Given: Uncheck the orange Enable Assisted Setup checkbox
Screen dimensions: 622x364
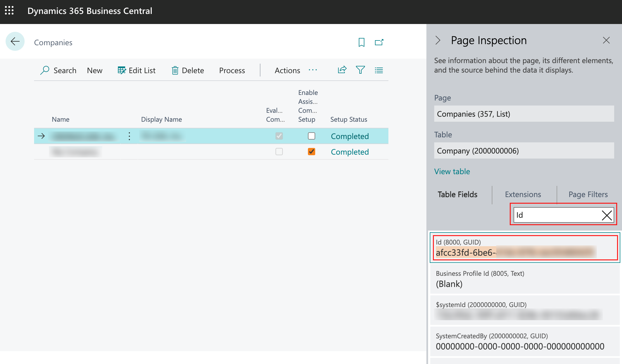Looking at the screenshot, I should tap(311, 152).
